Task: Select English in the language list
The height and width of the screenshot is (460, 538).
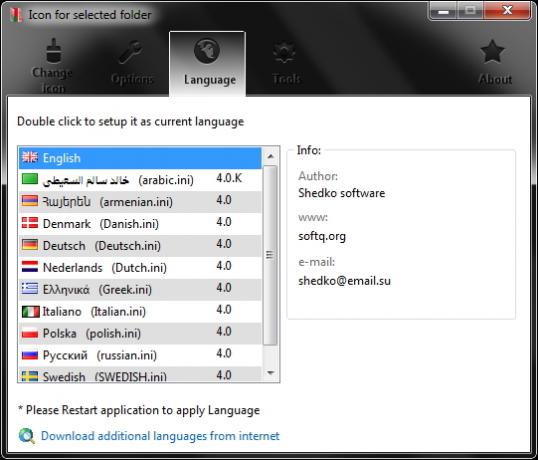Action: point(140,158)
